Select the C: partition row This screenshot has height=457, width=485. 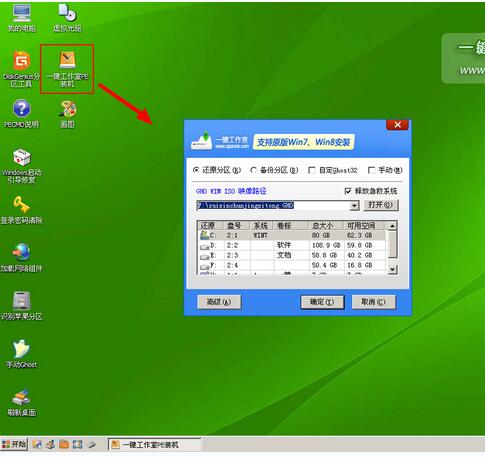point(292,235)
